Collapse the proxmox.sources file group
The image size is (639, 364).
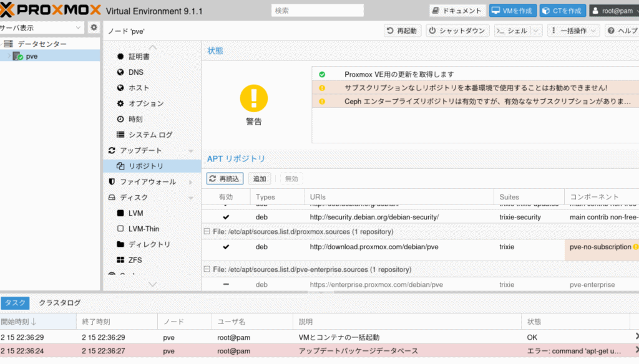[207, 232]
